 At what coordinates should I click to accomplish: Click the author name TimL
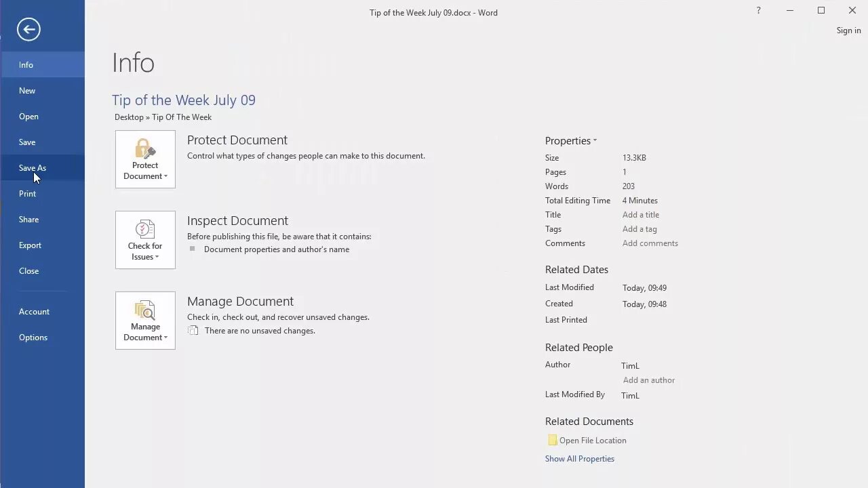pyautogui.click(x=630, y=366)
